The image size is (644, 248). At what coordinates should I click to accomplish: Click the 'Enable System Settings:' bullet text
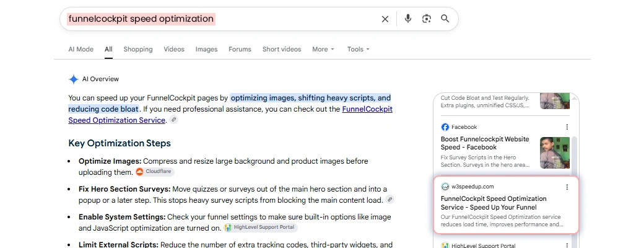122,217
